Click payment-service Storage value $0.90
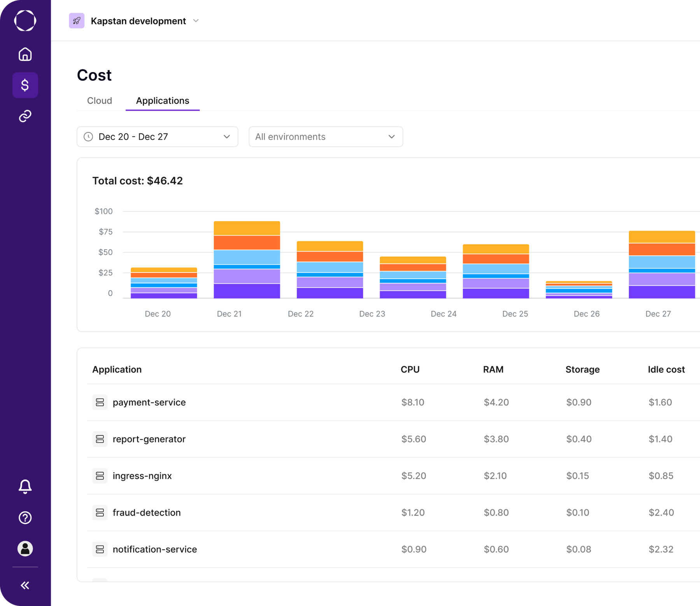 pos(579,402)
